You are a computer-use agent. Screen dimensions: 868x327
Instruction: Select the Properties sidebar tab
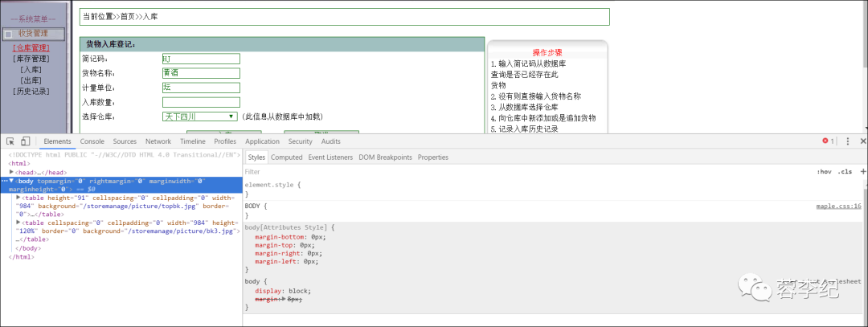pyautogui.click(x=433, y=157)
